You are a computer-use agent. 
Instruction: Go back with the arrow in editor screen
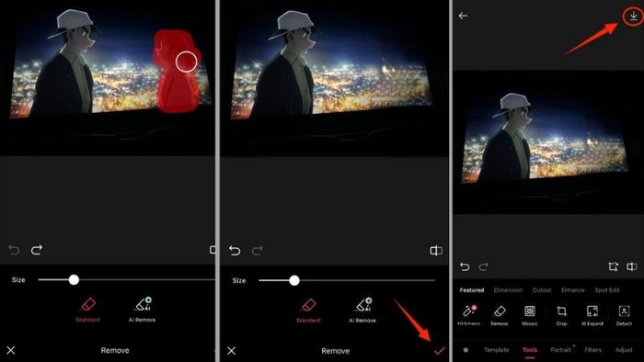pyautogui.click(x=463, y=16)
